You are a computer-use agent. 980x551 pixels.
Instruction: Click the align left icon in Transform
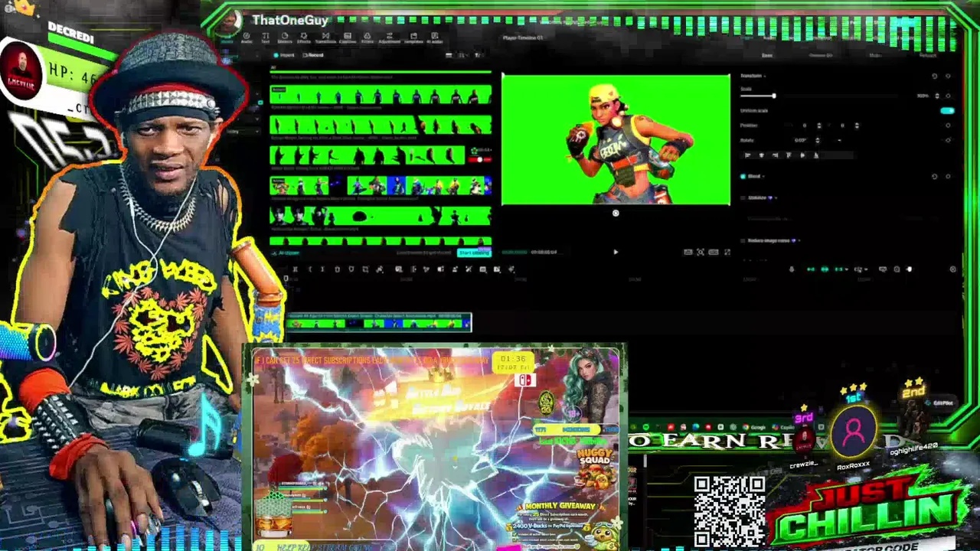pyautogui.click(x=748, y=155)
